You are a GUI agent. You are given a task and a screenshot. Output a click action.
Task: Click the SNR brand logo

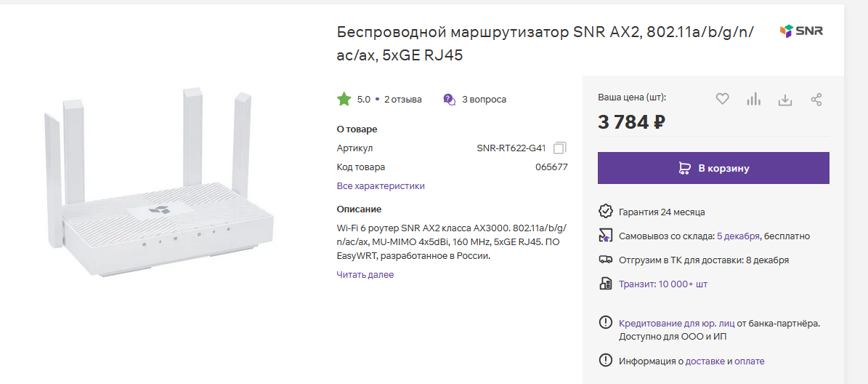pos(801,31)
